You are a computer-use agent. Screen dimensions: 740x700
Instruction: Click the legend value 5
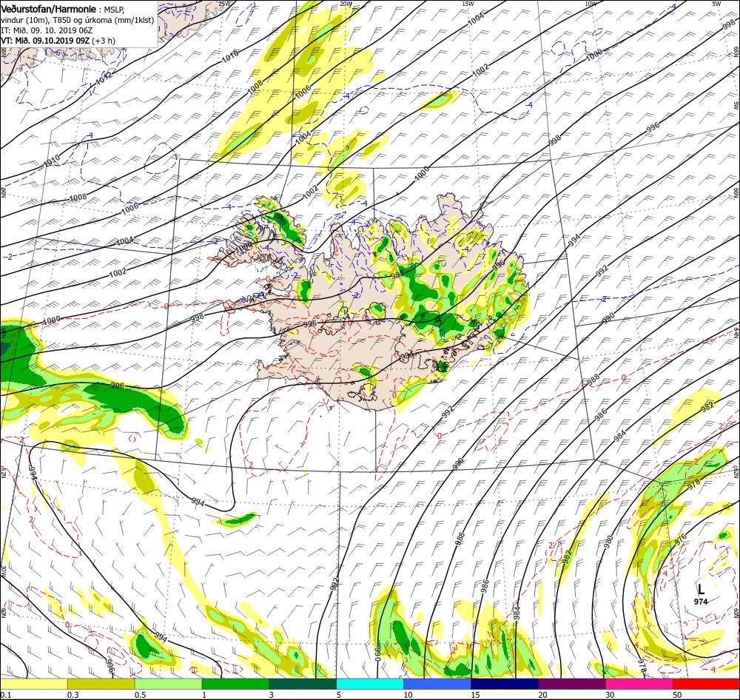pos(338,695)
